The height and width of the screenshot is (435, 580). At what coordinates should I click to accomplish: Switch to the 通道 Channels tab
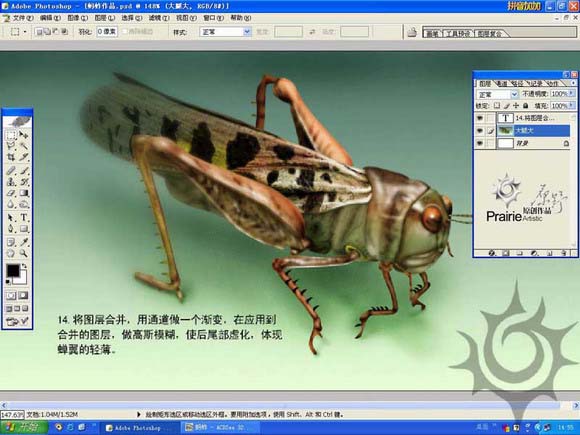(x=501, y=84)
